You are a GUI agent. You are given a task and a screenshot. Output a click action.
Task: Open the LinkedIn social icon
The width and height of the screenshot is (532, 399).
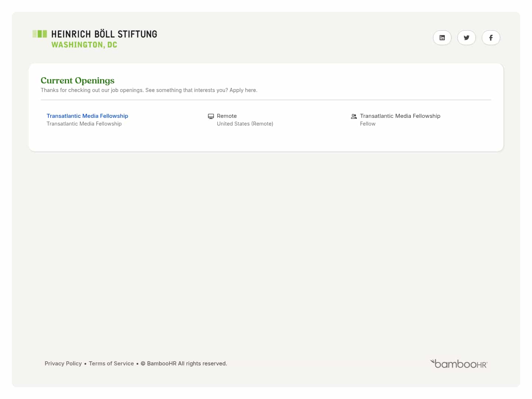click(x=442, y=38)
